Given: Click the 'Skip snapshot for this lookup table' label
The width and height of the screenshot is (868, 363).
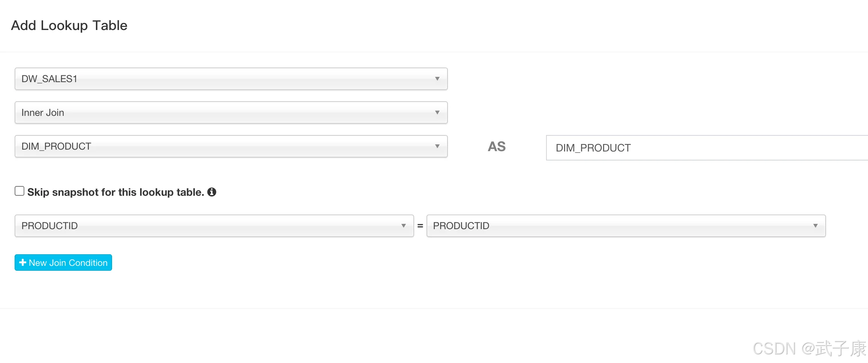Looking at the screenshot, I should tap(115, 192).
